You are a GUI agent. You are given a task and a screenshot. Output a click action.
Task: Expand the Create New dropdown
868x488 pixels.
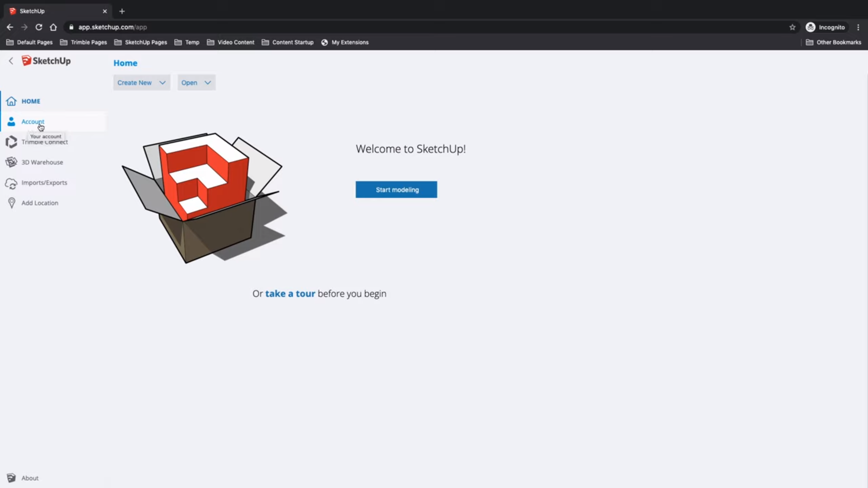click(x=142, y=83)
